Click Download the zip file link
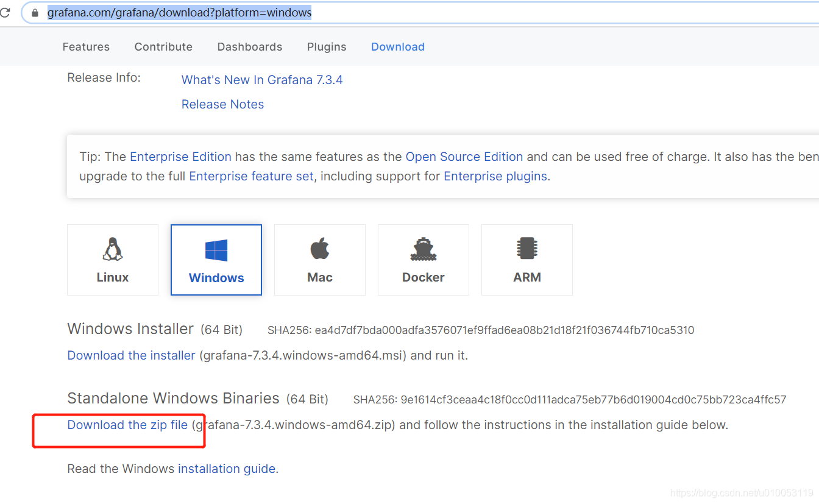 127,425
